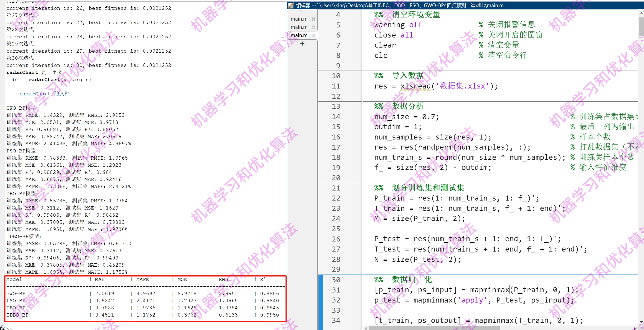Toggle breakpoint on line number 22
Viewport: 644px width, 330px height.
pos(336,198)
